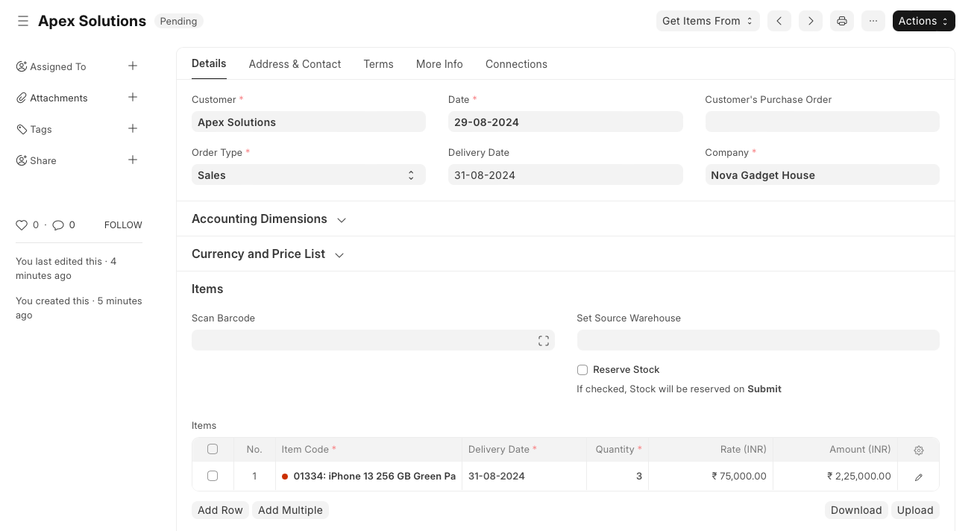Enable the Reserve Stock checkbox
This screenshot has width=980, height=531.
pyautogui.click(x=582, y=370)
